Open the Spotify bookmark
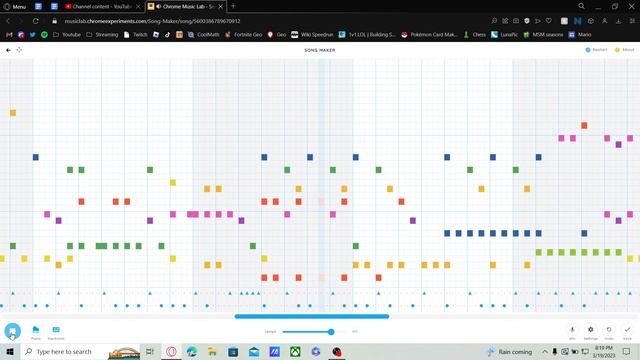This screenshot has width=640, height=360. pyautogui.click(x=44, y=35)
